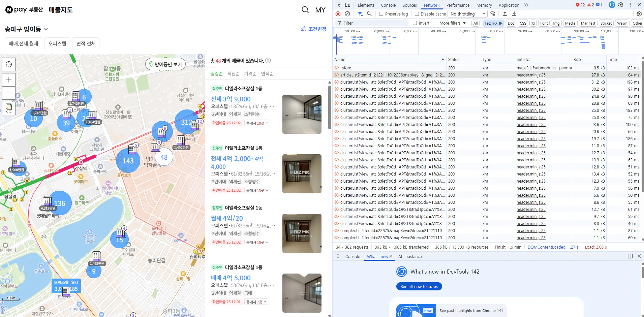Toggle the Fetch/XHR filter chip
Image resolution: width=644 pixels, height=317 pixels.
(x=493, y=23)
